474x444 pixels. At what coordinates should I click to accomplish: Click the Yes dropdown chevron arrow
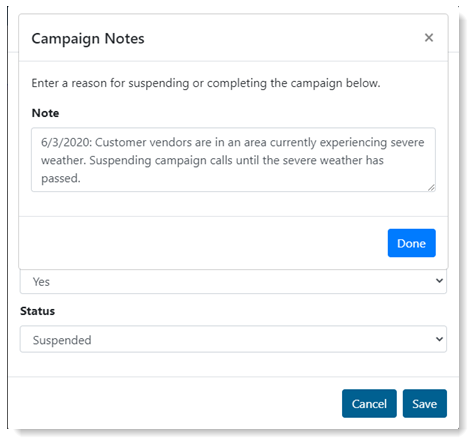click(x=439, y=281)
